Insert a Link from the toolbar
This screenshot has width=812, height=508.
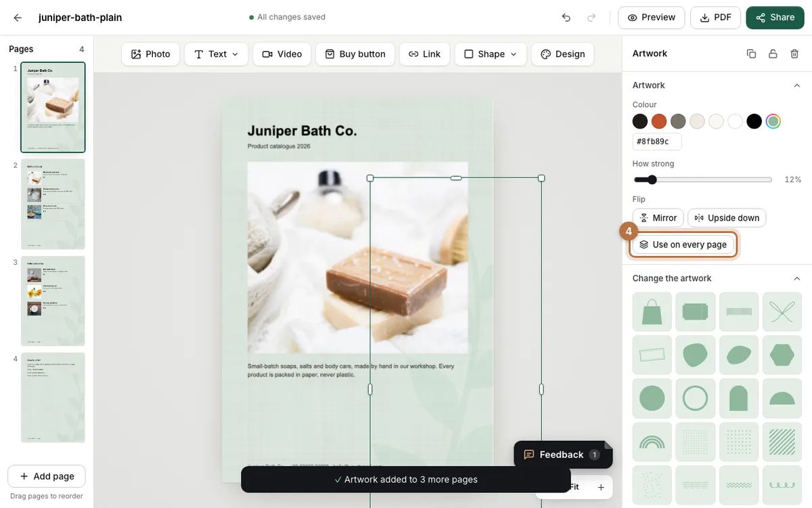(x=424, y=54)
